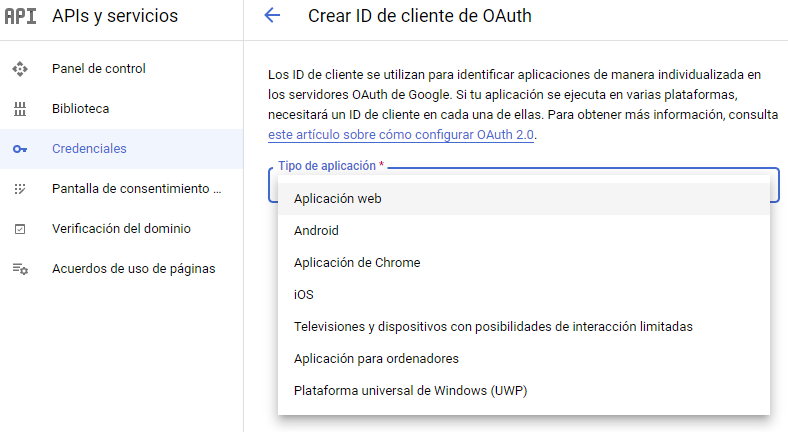Pick Aplicación de Chrome option
788x432 pixels.
[x=356, y=263]
